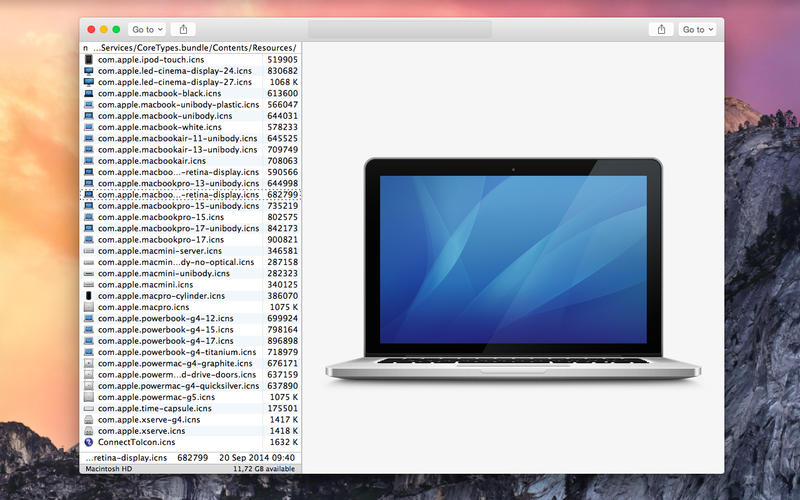800x500 pixels.
Task: Click the macbookair.icns file icon
Action: pyautogui.click(x=89, y=161)
